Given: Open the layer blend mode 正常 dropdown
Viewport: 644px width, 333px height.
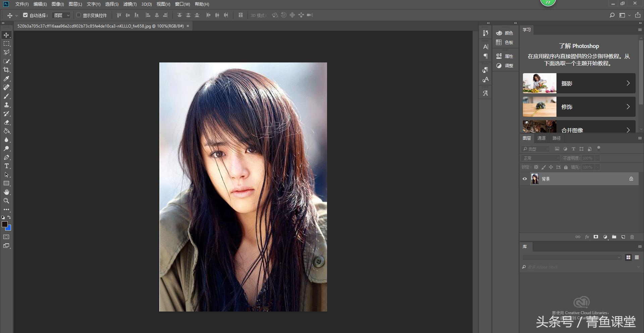Looking at the screenshot, I should [x=541, y=158].
